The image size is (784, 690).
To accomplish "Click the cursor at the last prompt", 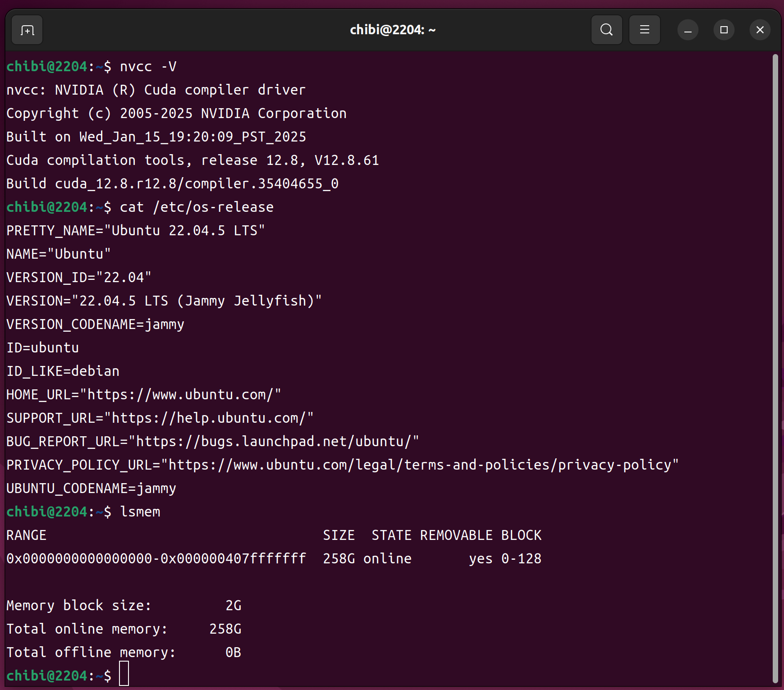I will [124, 675].
